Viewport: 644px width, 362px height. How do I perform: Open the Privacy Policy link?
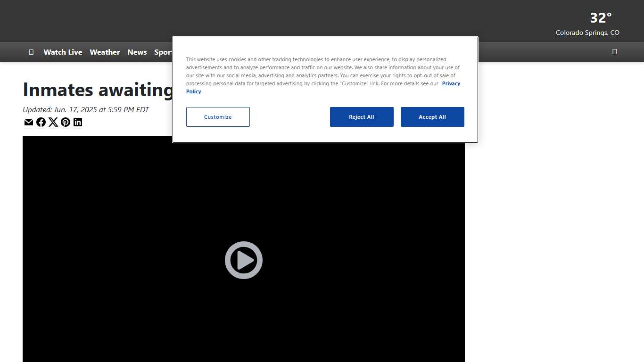[451, 83]
